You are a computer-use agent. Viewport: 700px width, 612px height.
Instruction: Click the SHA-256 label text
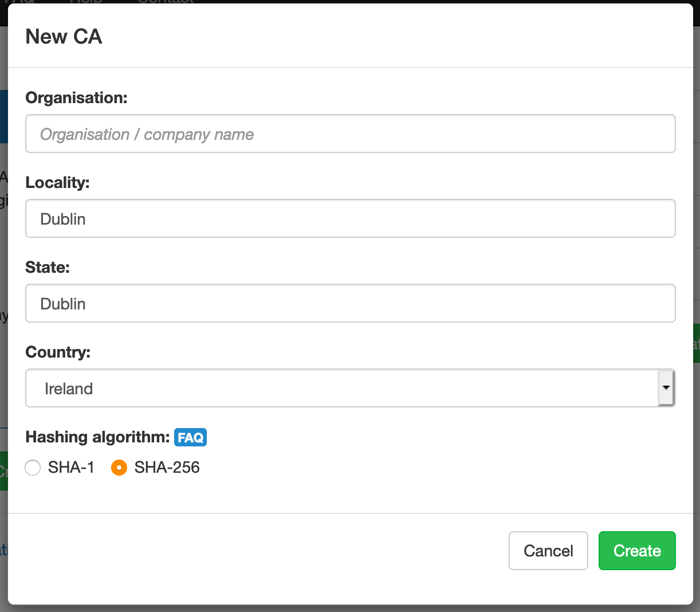(x=167, y=468)
